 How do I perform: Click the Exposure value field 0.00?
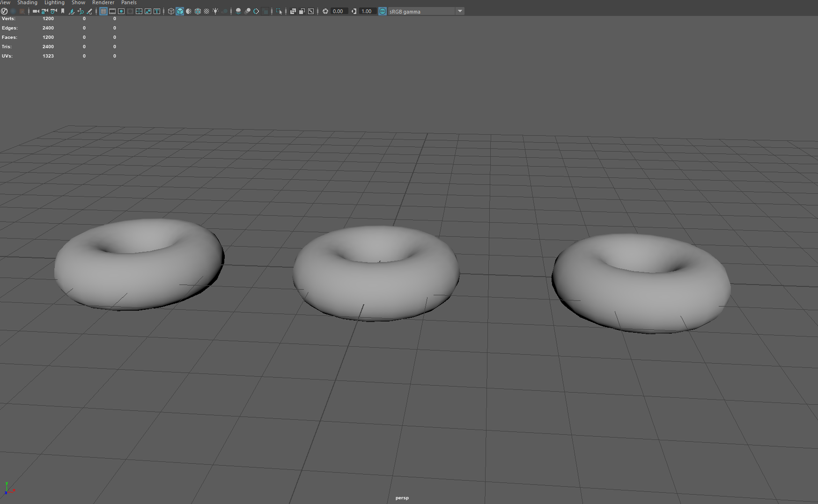coord(339,11)
